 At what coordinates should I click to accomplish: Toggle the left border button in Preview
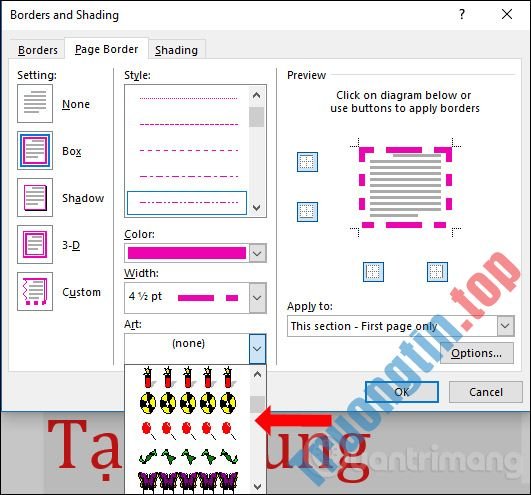373,272
